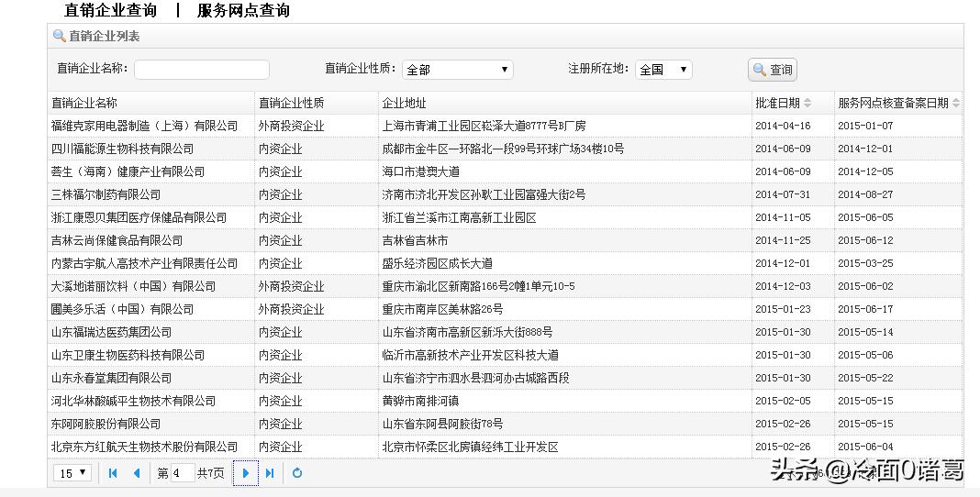Switch to 服务网点查询 tab

click(x=244, y=11)
